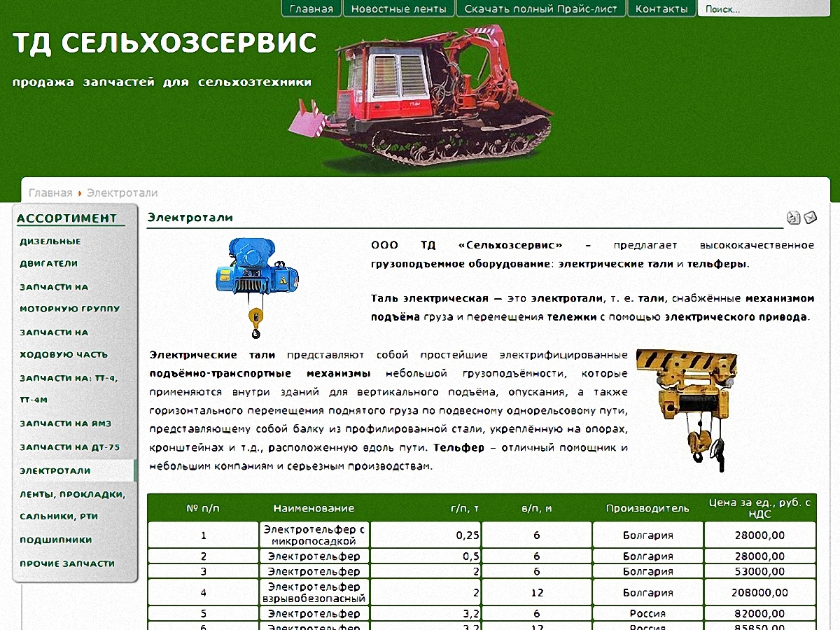
Task: Print the Электротали page with printer icon
Action: pos(793,218)
